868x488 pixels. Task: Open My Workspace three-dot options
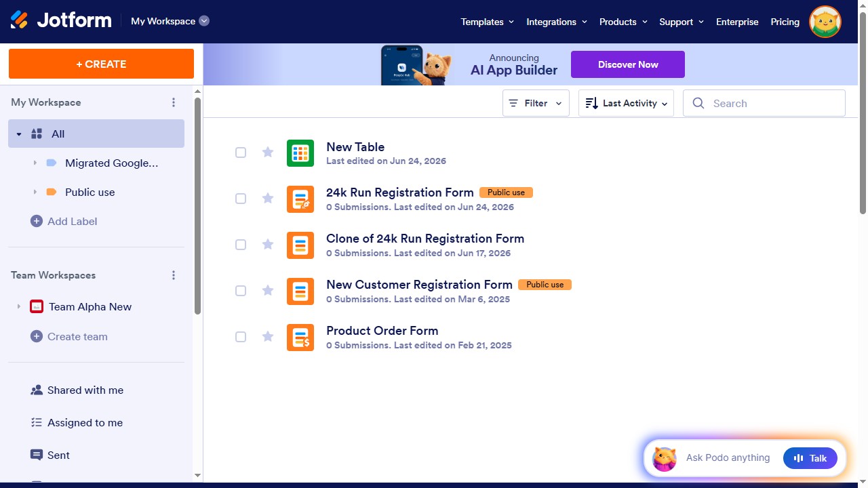point(174,102)
